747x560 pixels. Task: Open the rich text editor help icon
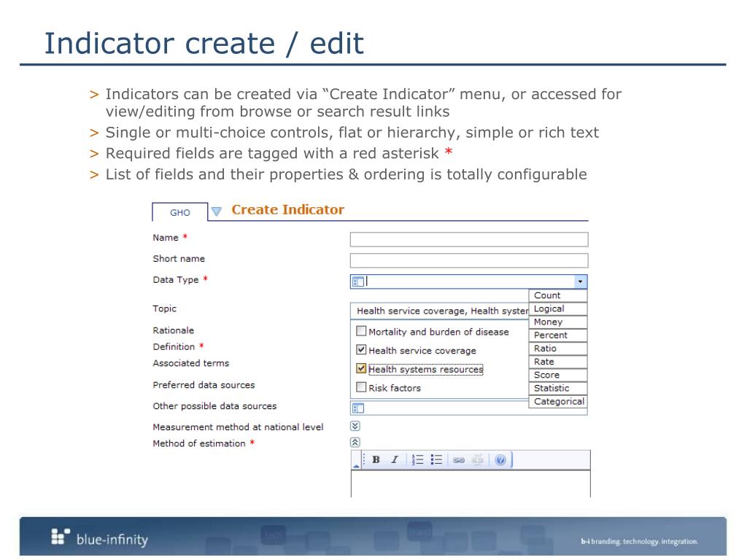tap(500, 460)
